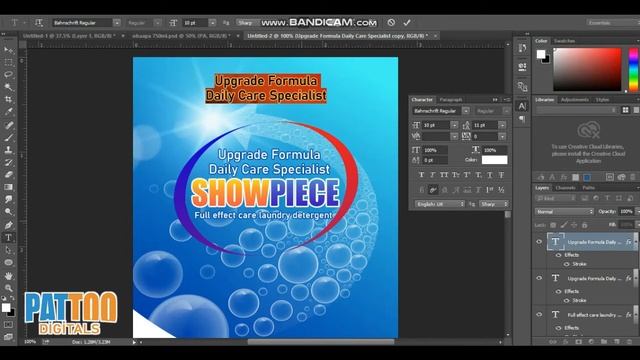This screenshot has width=640, height=360.
Task: Select the Zoom tool in toolbar
Action: [x=8, y=288]
